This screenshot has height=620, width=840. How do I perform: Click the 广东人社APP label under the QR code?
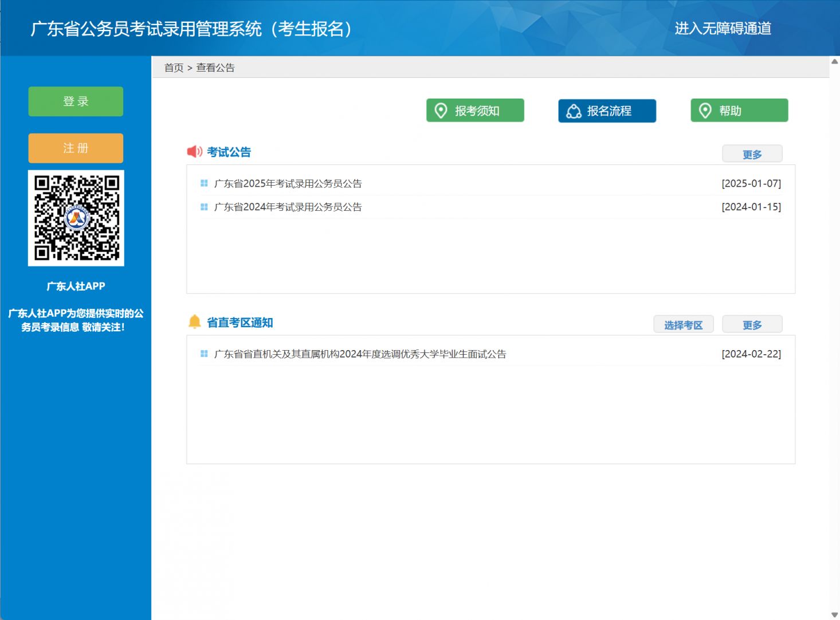(76, 286)
